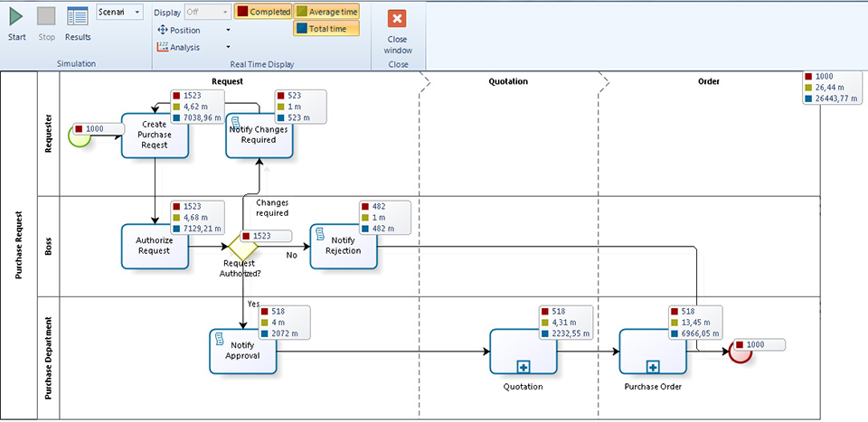
Task: Click the No flow label
Action: point(291,255)
